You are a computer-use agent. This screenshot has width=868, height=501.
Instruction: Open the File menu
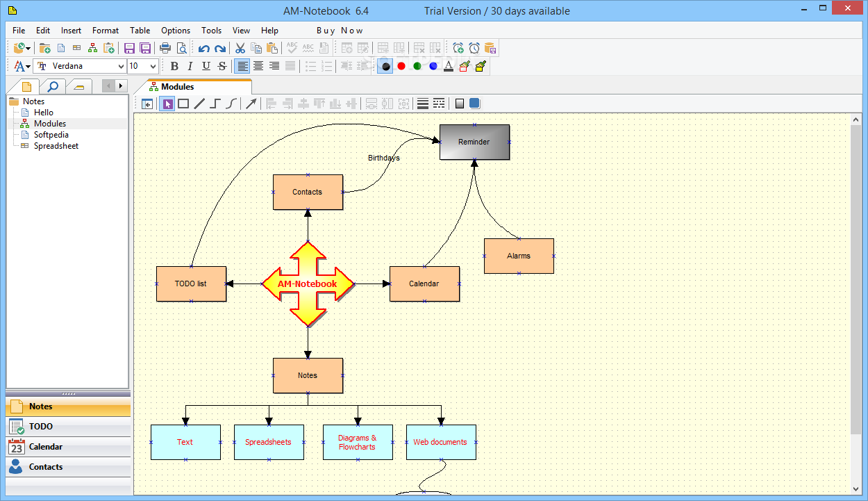click(x=19, y=31)
